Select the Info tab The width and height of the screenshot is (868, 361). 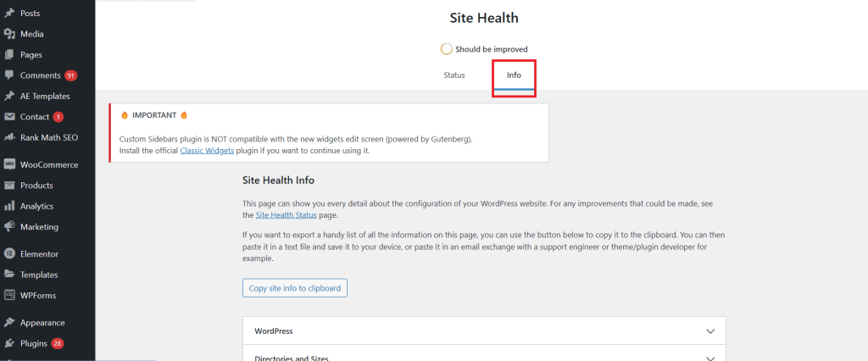click(514, 75)
